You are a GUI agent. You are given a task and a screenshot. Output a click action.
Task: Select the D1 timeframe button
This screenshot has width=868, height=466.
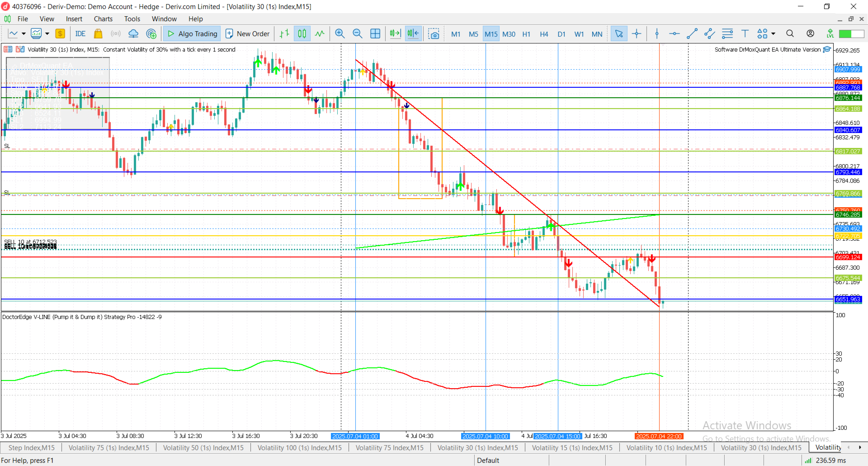pos(561,34)
